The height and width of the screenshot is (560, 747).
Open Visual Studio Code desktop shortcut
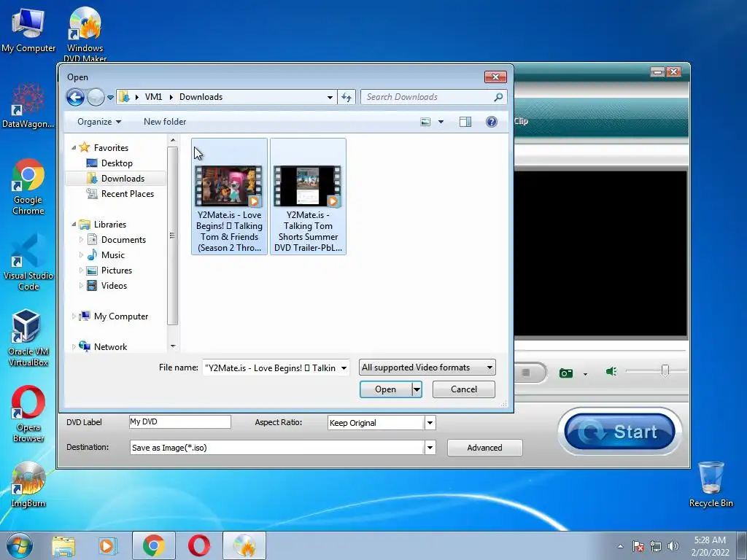(28, 262)
